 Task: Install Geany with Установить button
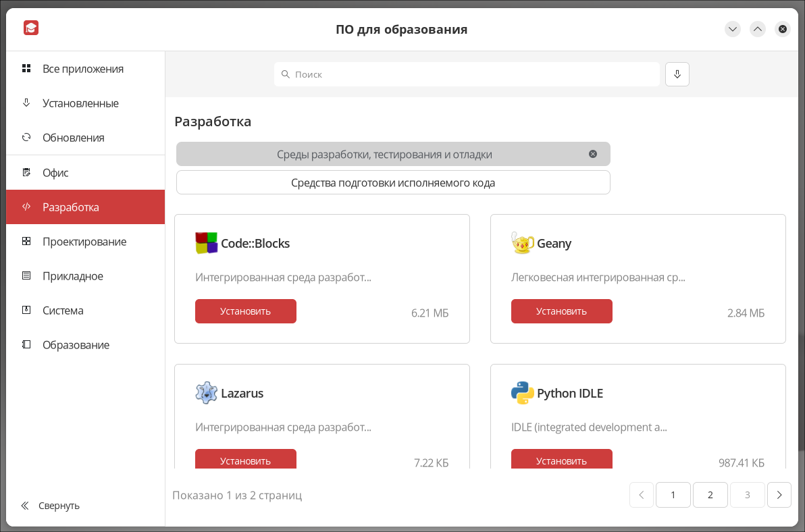562,311
